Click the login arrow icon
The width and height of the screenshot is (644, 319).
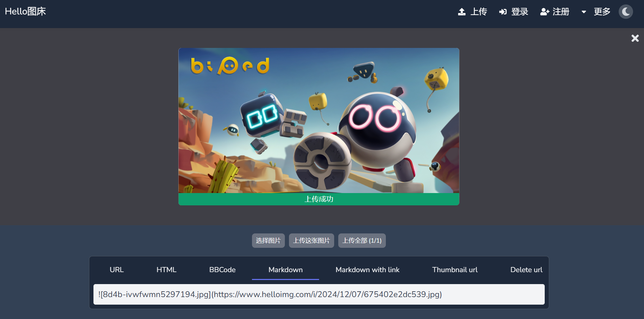[503, 12]
